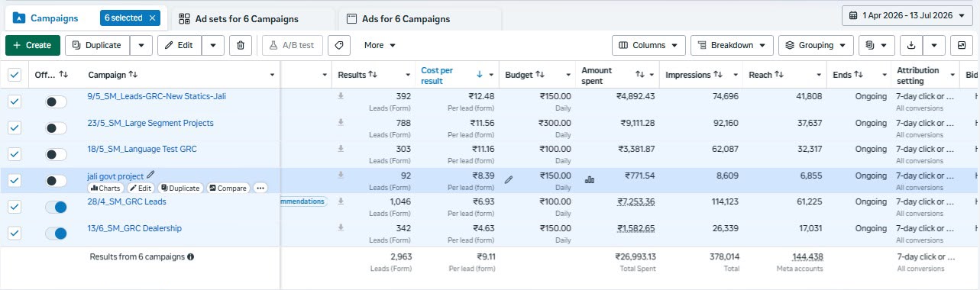This screenshot has width=980, height=290.
Task: Click sort arrows beside Amount spent header
Action: 640,75
